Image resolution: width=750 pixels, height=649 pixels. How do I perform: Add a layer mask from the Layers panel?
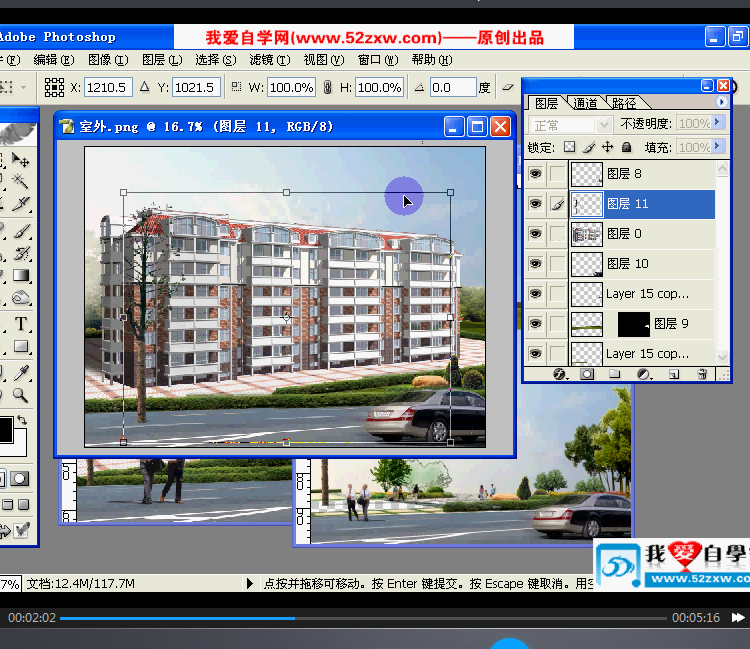587,374
